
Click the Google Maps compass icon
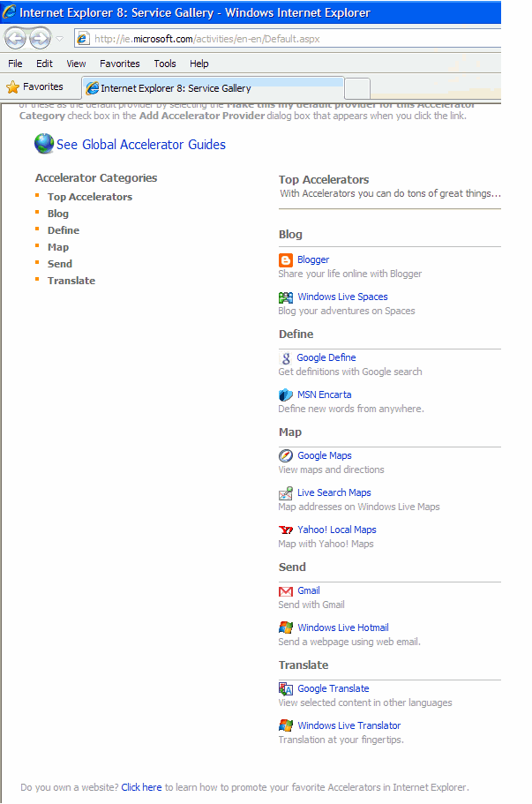[x=286, y=456]
